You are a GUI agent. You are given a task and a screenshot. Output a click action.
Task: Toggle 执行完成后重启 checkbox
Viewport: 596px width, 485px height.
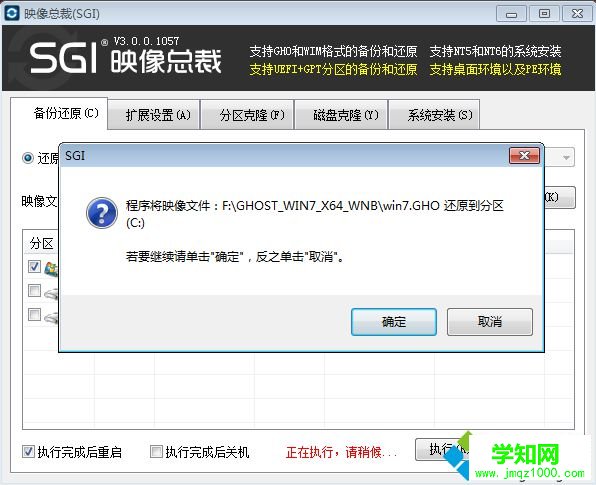point(29,452)
